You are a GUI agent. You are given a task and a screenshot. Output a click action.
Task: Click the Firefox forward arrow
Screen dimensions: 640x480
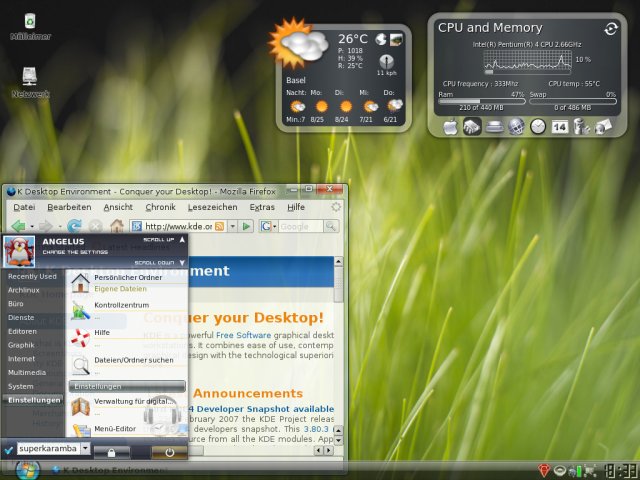coord(45,226)
